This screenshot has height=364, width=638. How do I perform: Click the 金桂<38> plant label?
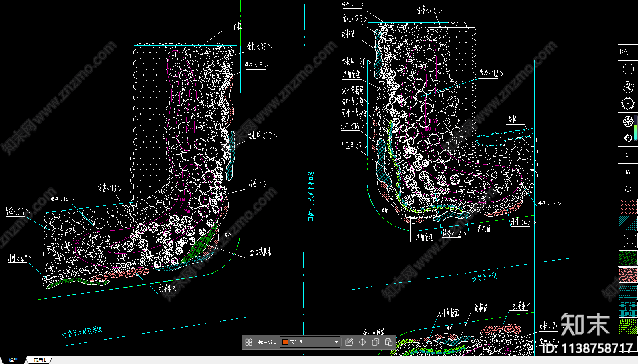tap(259, 47)
